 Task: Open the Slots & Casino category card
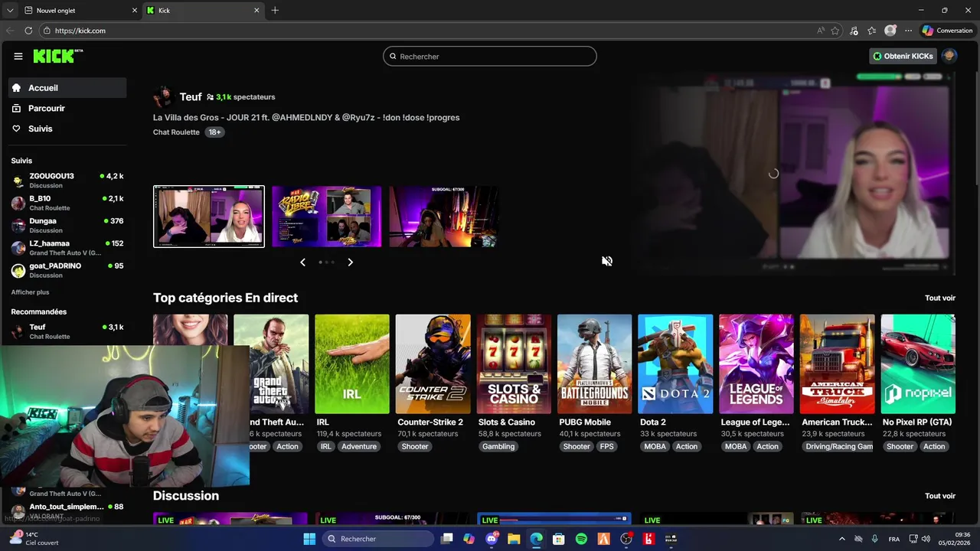[514, 364]
